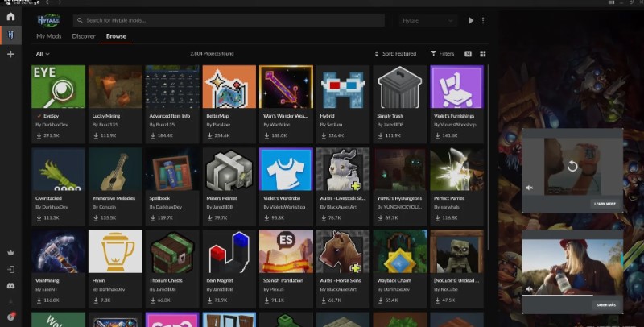Navigate back with the title bar arrow
This screenshot has width=644, height=327.
(x=48, y=2)
